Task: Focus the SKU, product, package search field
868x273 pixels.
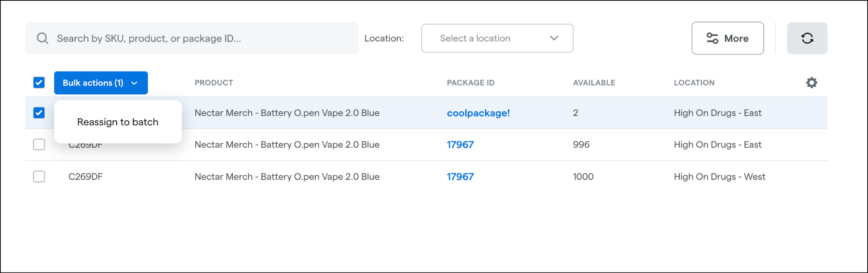Action: (192, 38)
